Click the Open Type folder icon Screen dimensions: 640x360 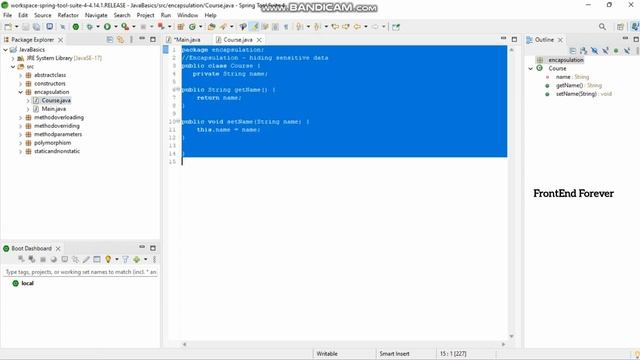click(211, 27)
